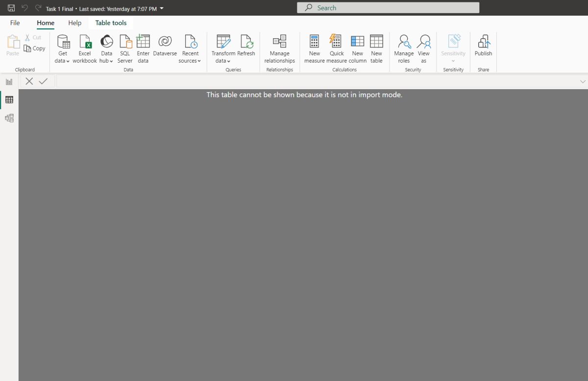Click the Copy button

[34, 48]
